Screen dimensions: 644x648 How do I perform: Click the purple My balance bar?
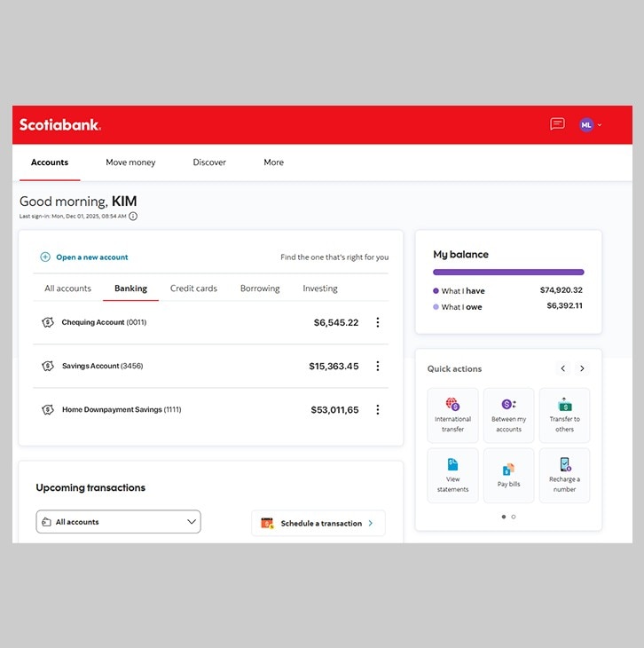[x=508, y=273]
